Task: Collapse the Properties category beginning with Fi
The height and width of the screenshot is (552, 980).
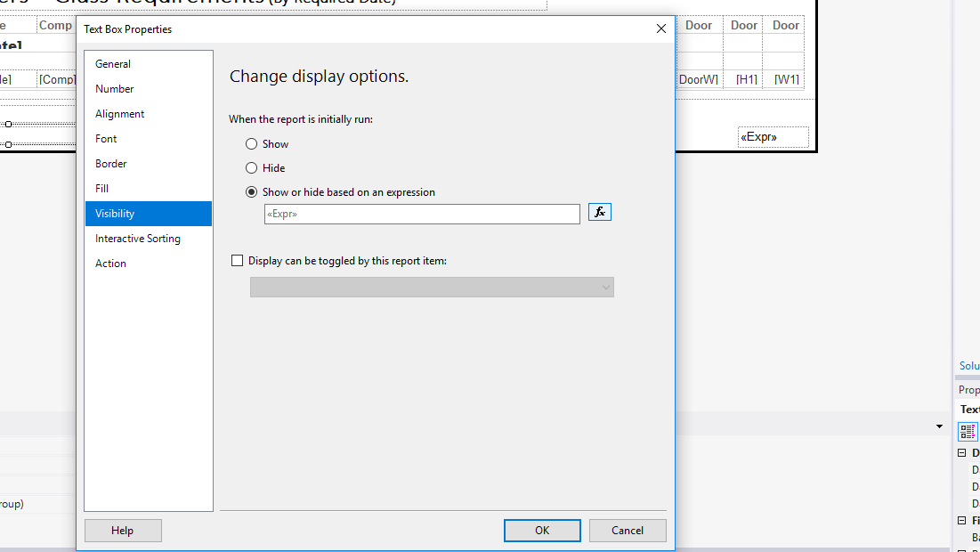Action: (962, 521)
